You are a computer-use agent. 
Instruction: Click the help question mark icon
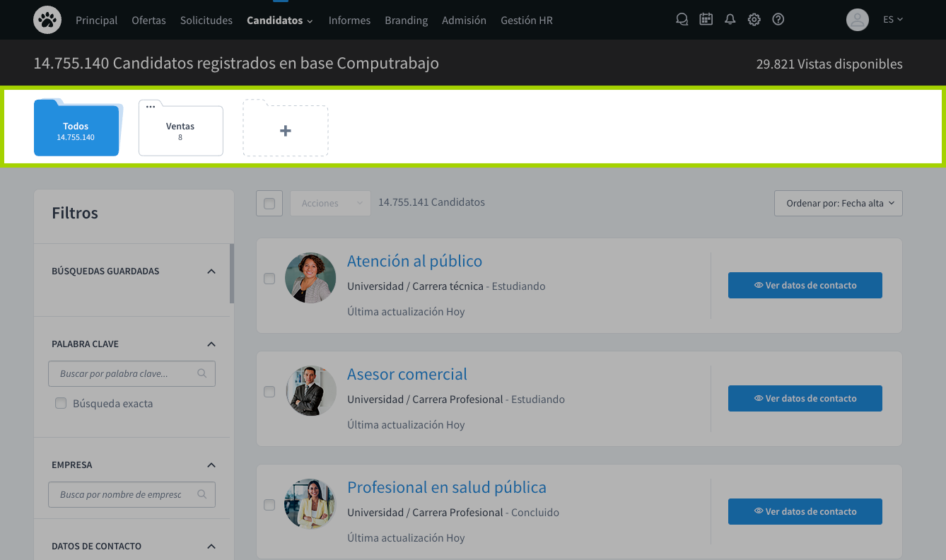pos(778,20)
